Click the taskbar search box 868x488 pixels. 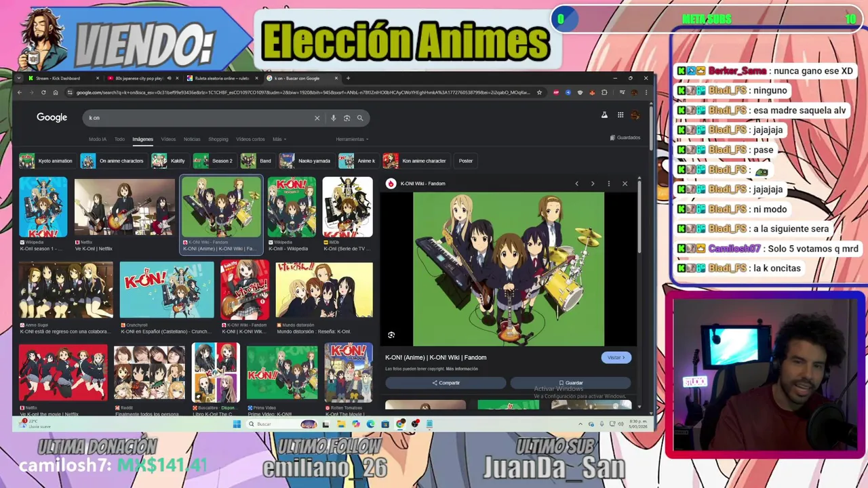tap(281, 424)
